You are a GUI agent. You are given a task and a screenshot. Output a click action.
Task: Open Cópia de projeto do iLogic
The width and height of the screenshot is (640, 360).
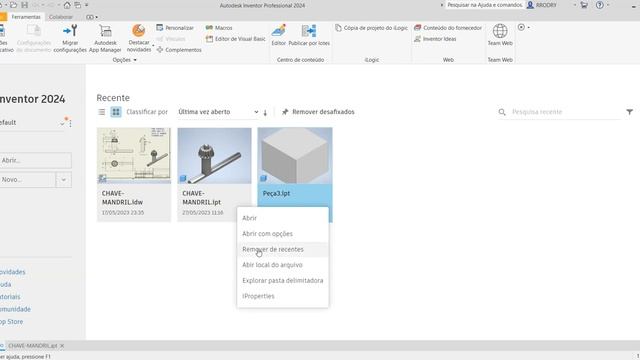pyautogui.click(x=371, y=28)
